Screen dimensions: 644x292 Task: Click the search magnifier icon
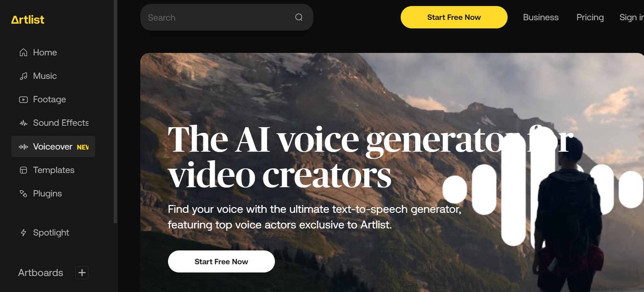299,17
